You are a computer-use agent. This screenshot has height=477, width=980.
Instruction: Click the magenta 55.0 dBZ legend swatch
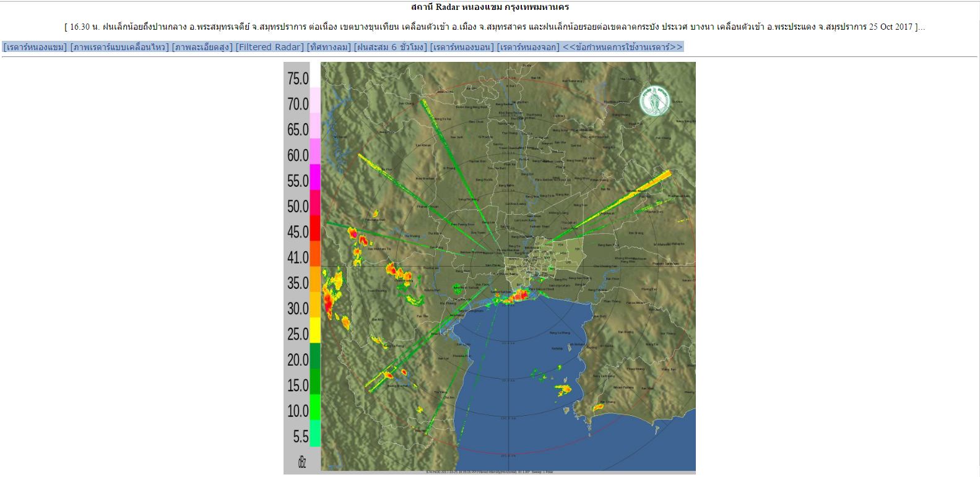point(315,177)
